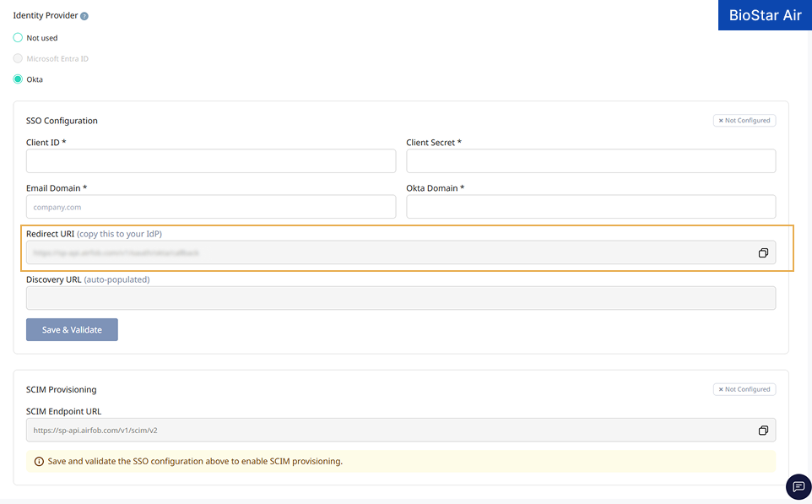The image size is (812, 504).
Task: Focus the Client Secret input field
Action: (591, 161)
